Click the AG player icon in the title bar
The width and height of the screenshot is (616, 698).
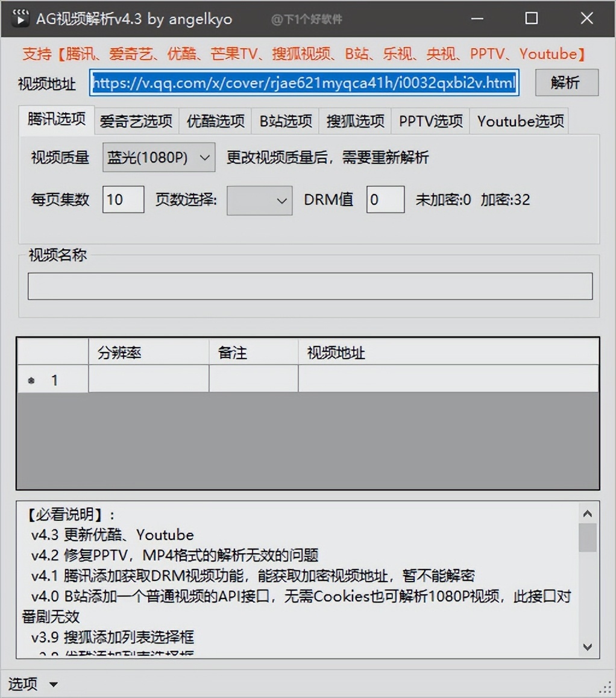click(x=20, y=18)
